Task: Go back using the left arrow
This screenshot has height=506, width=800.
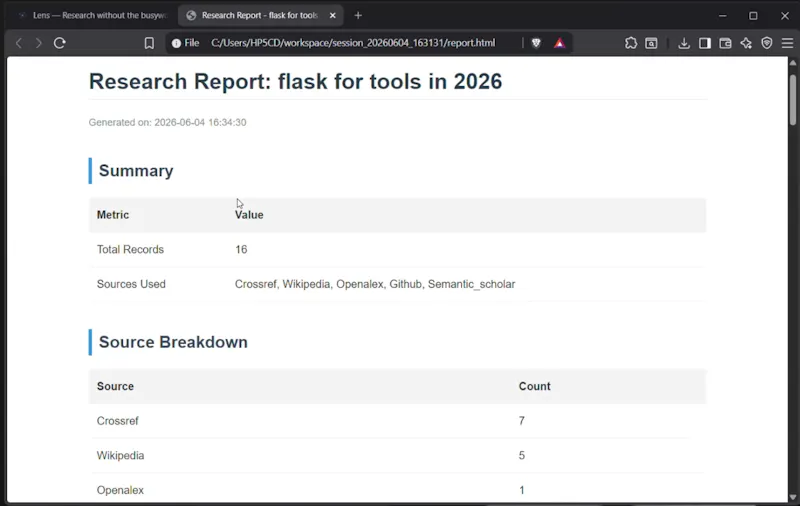Action: pyautogui.click(x=19, y=43)
